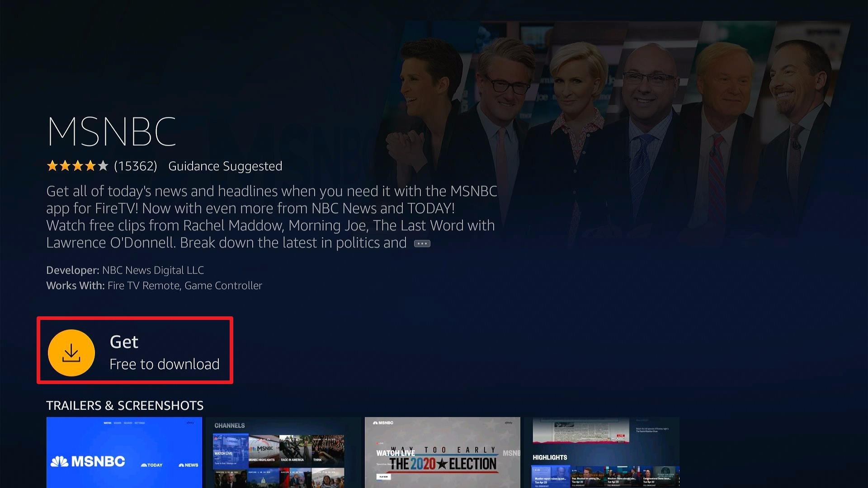This screenshot has height=488, width=868.
Task: Open the HIGHLIGHTS screenshot thumbnail
Action: click(x=606, y=452)
